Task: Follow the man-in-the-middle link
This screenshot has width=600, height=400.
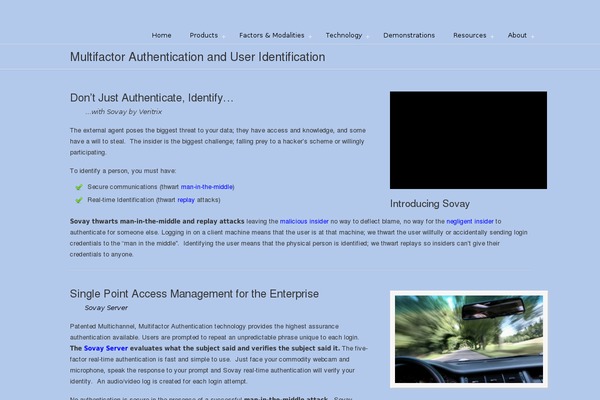Action: tap(207, 187)
